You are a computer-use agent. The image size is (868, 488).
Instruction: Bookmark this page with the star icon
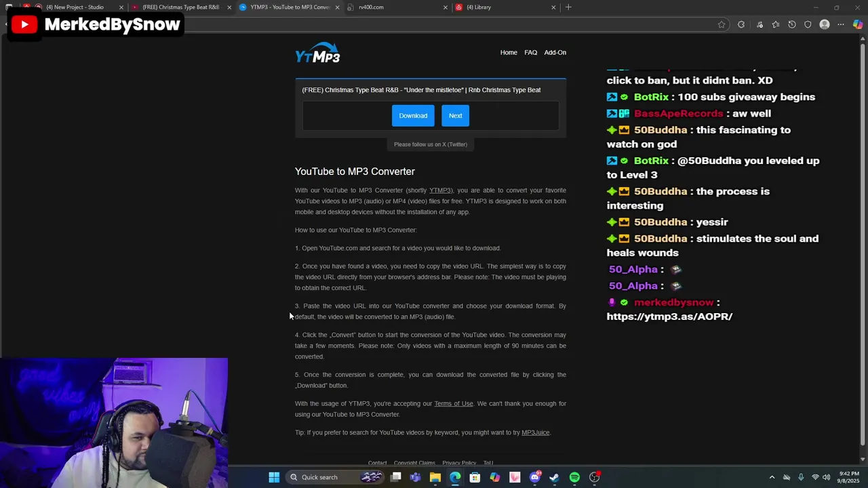(x=722, y=24)
